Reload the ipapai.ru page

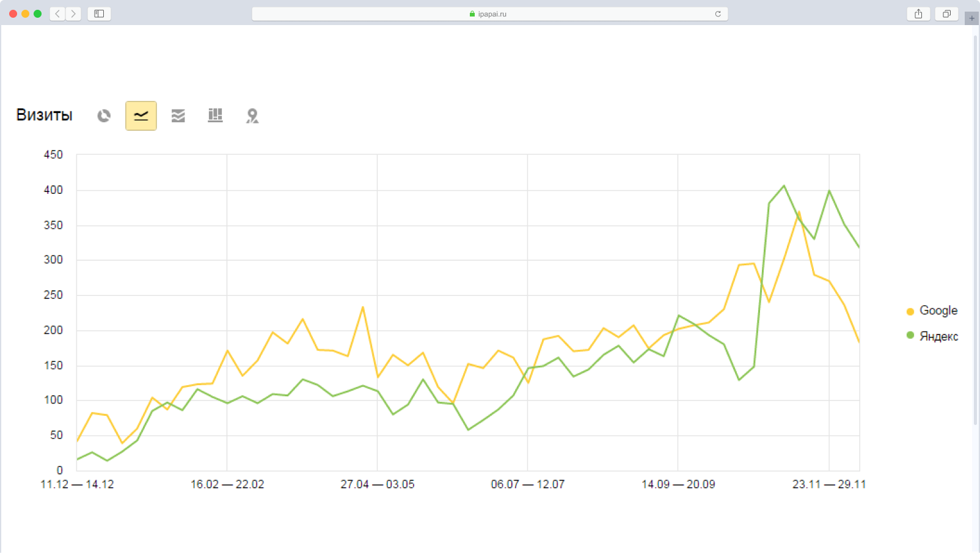718,13
